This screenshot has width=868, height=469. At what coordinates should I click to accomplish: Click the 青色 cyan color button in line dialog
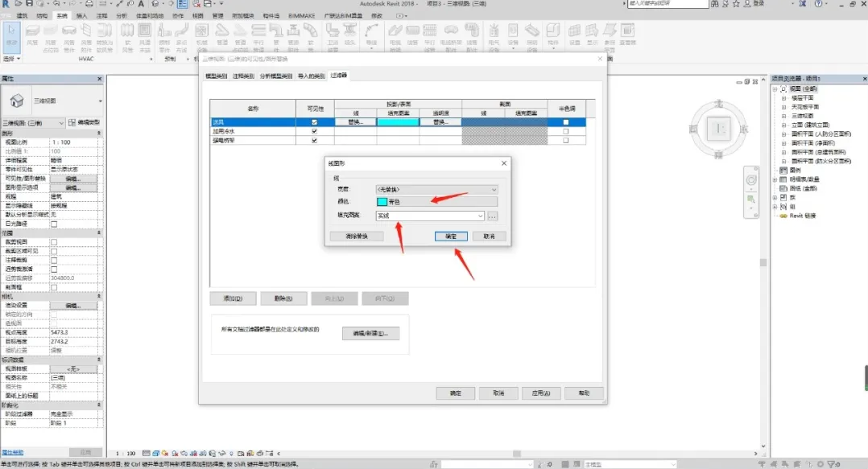point(436,202)
